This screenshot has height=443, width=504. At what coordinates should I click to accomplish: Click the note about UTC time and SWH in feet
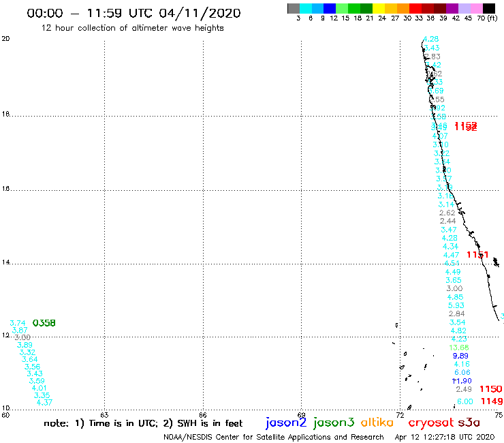tap(143, 423)
